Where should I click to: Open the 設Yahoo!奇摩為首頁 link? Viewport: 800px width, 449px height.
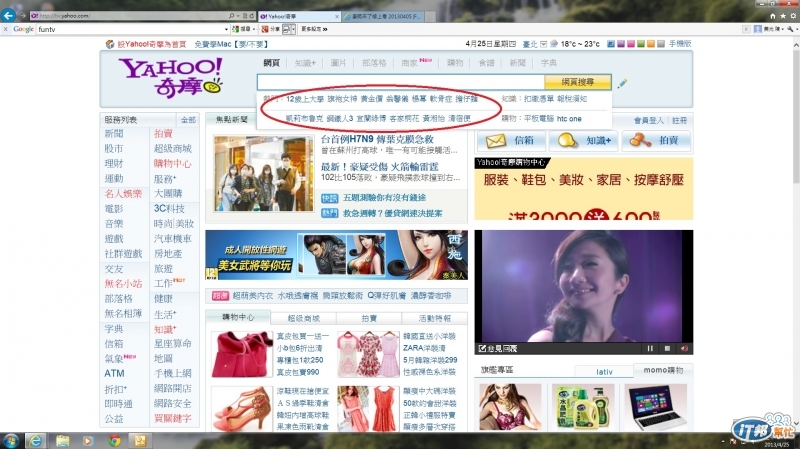click(152, 44)
